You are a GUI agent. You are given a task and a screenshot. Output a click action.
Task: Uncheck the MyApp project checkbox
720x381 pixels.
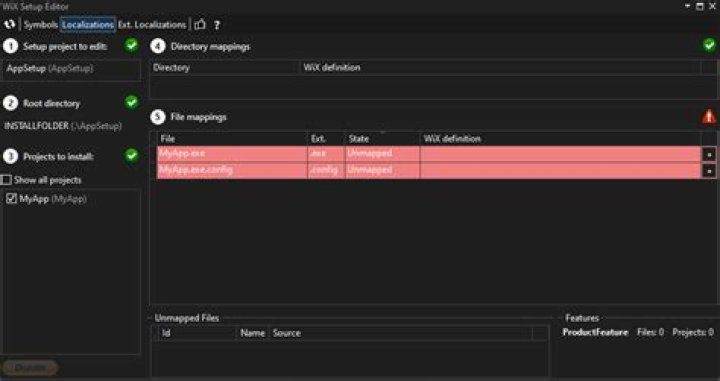coord(11,199)
